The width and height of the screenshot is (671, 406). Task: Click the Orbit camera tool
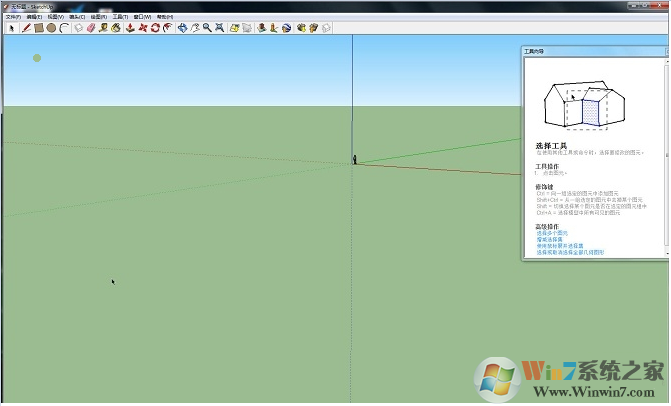point(182,28)
